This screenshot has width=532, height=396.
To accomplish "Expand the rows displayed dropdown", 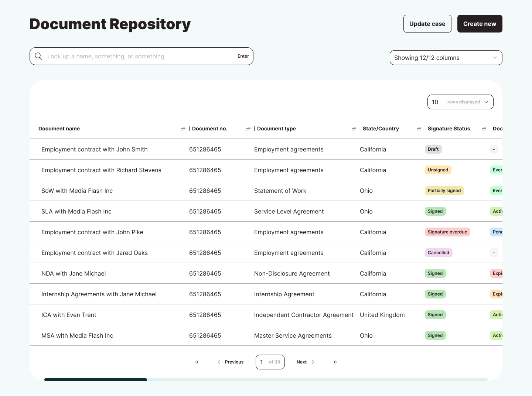I will 460,102.
